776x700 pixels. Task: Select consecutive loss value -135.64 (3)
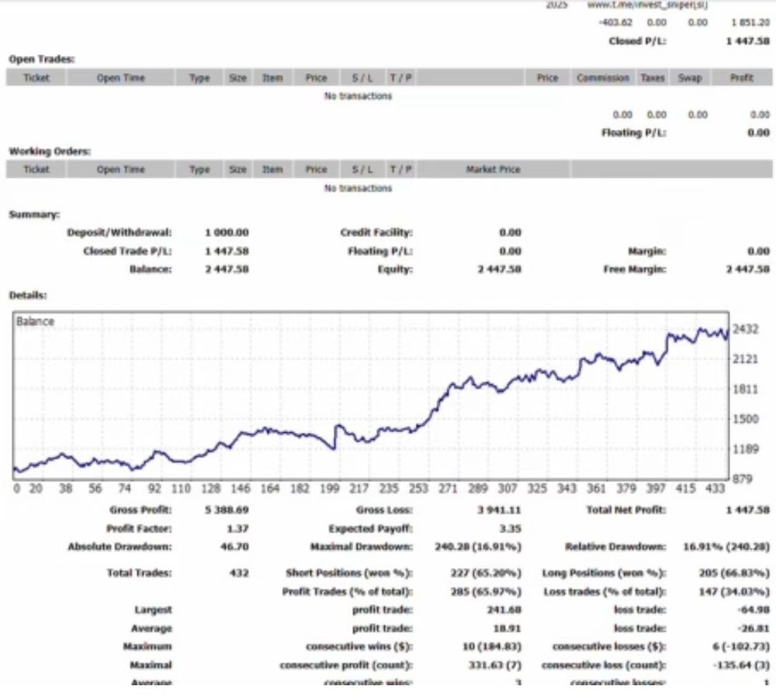pos(741,665)
